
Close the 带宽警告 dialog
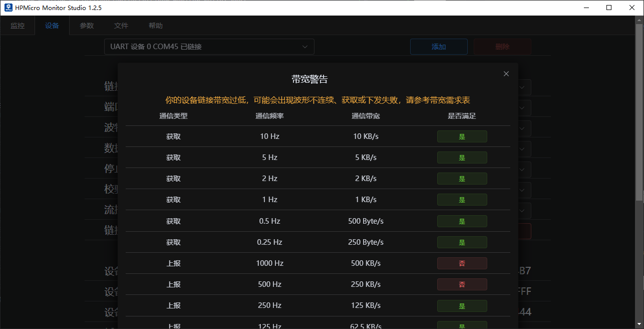(x=506, y=74)
